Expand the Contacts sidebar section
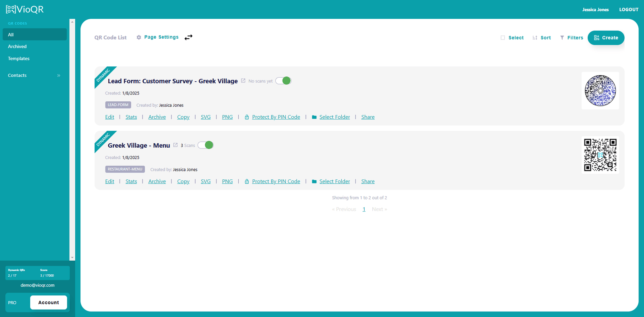Viewport: 644px width, 317px height. click(x=35, y=75)
